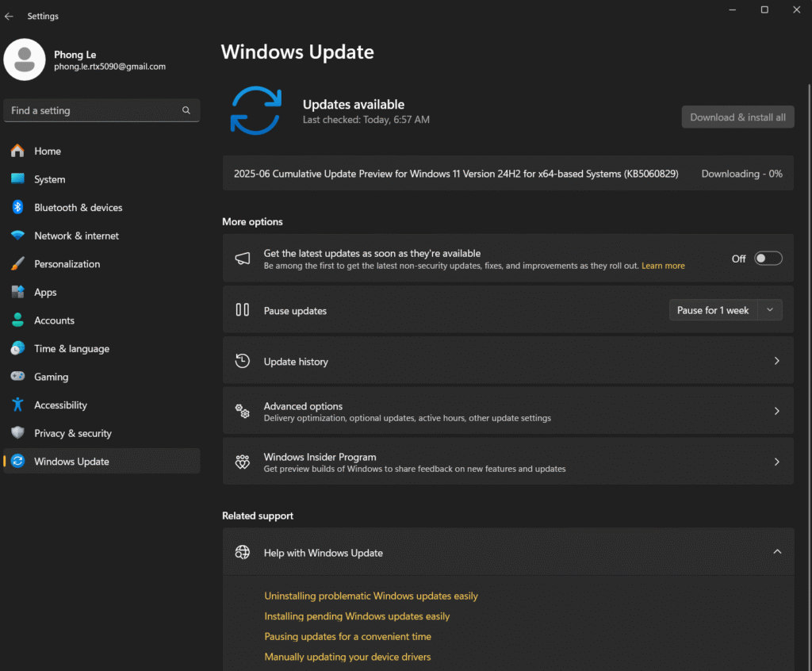The height and width of the screenshot is (671, 812).
Task: Click the Time & language globe icon
Action: tap(17, 348)
